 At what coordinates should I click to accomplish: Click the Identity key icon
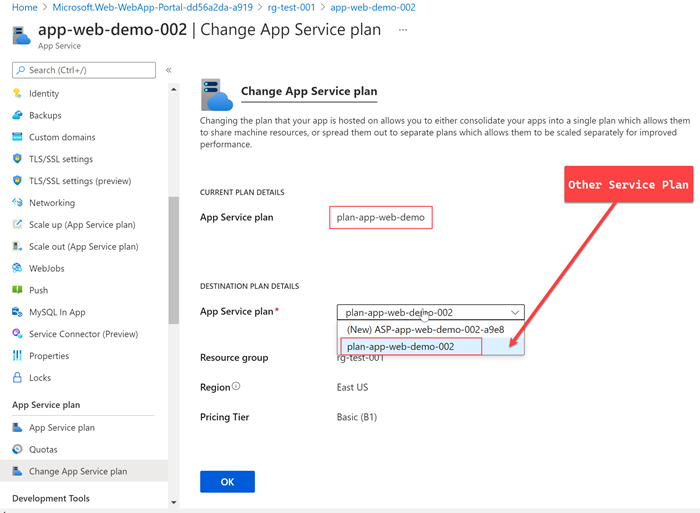[17, 93]
